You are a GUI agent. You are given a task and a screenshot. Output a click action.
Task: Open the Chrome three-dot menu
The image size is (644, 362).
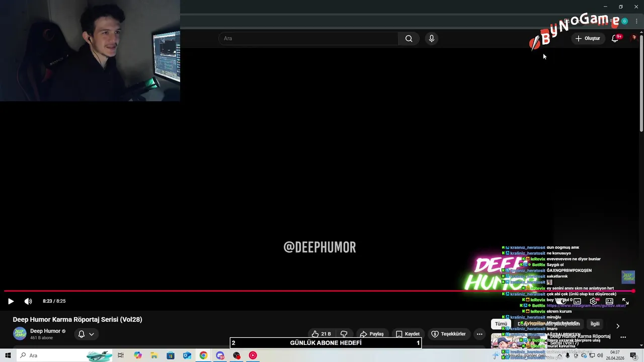tap(636, 21)
